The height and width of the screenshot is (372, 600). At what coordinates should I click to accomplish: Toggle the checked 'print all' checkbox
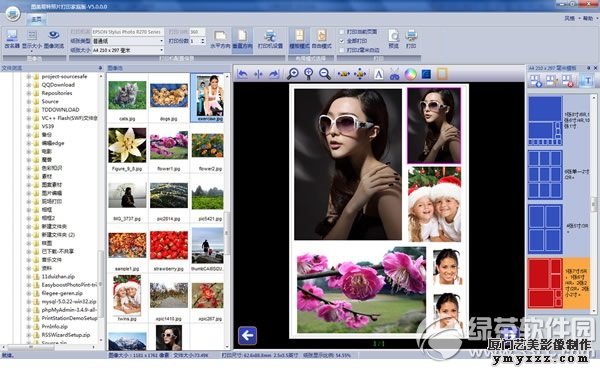click(342, 41)
